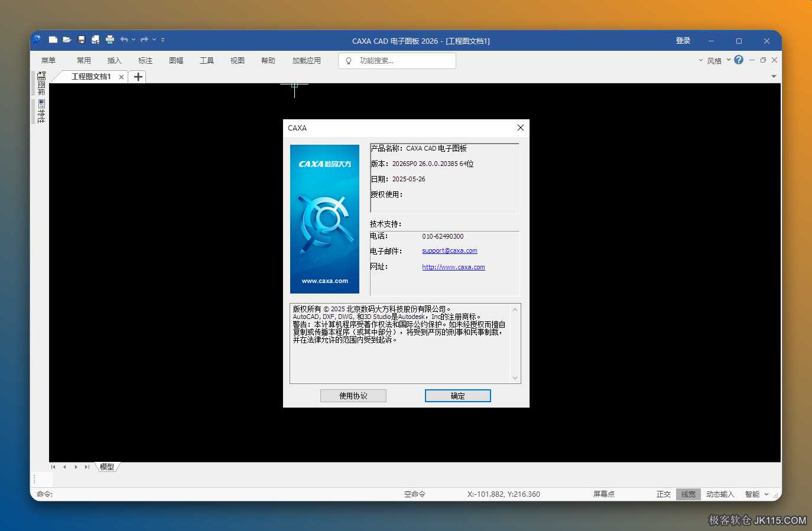Switch to the 图幅 ribbon tab
Image resolution: width=812 pixels, height=531 pixels.
[x=176, y=60]
